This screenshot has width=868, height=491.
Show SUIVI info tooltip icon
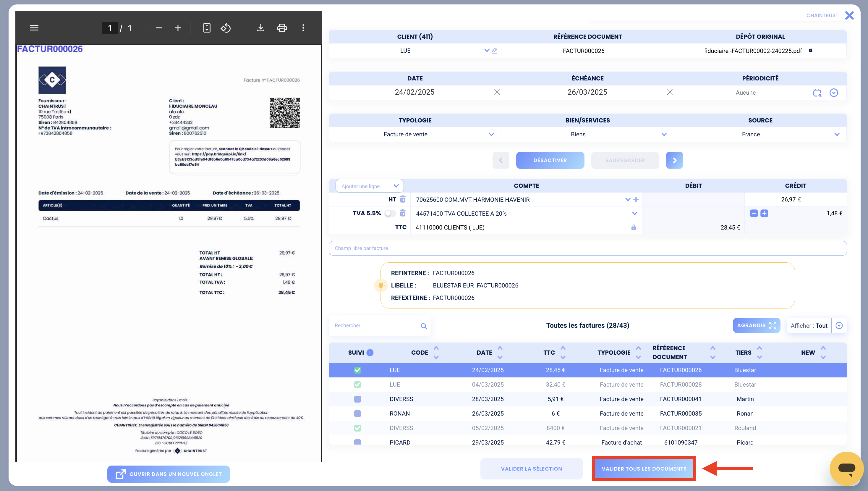(x=370, y=352)
